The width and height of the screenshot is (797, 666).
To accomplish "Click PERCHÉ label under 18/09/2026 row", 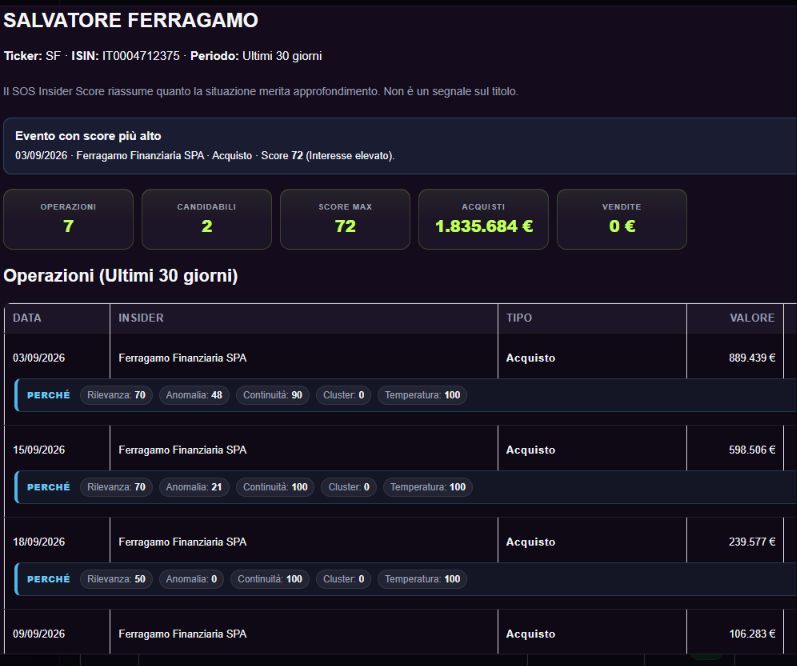I will [48, 579].
